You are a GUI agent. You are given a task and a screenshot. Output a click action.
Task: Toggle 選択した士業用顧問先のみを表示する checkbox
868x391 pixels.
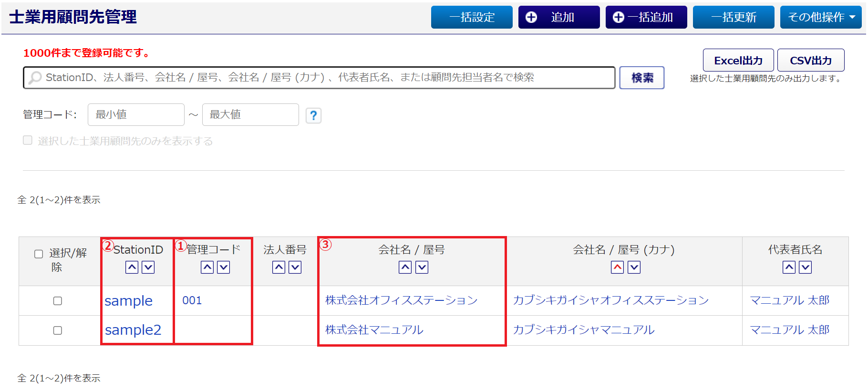28,140
